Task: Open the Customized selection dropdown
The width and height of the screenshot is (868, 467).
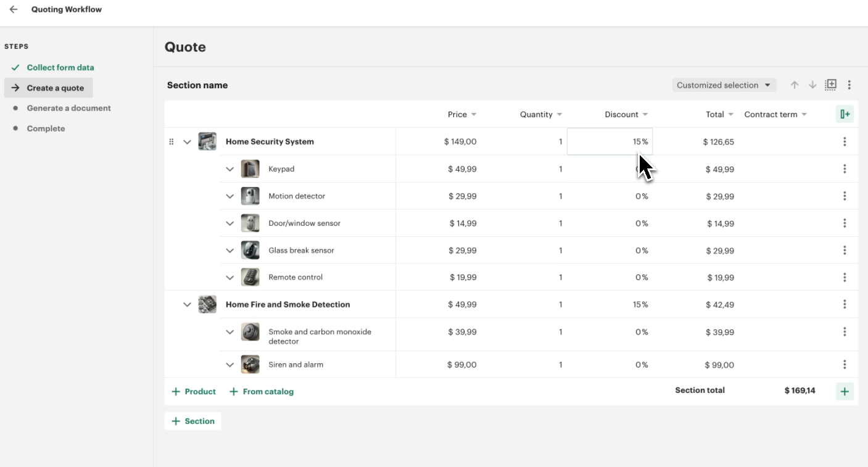Action: pyautogui.click(x=723, y=85)
